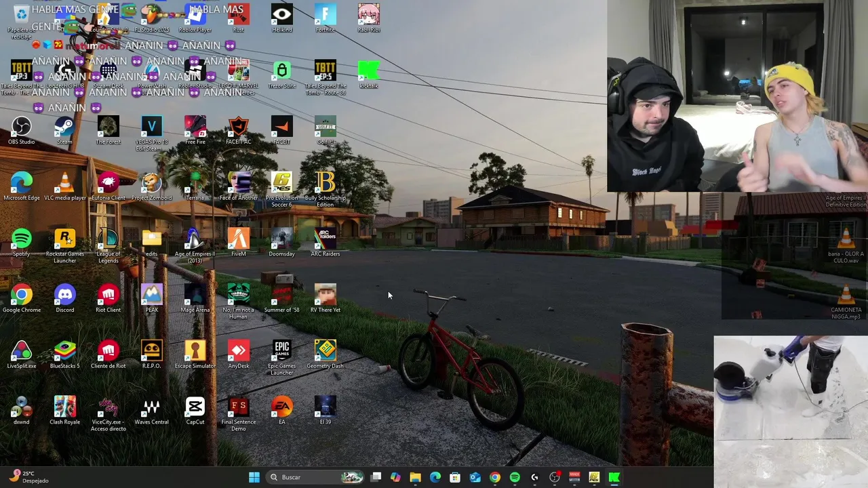Open File Explorer from the taskbar

coord(415,477)
